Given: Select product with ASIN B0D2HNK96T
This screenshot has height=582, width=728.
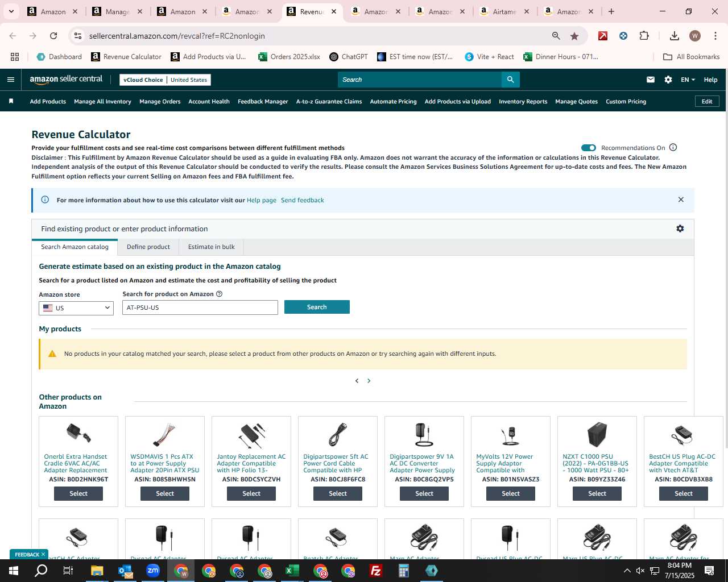Looking at the screenshot, I should [78, 493].
